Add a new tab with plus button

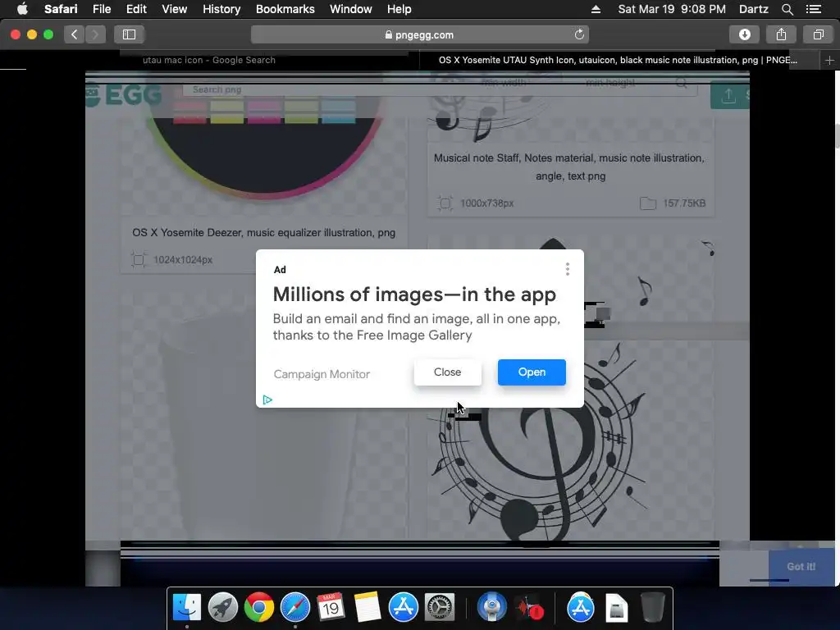point(829,61)
